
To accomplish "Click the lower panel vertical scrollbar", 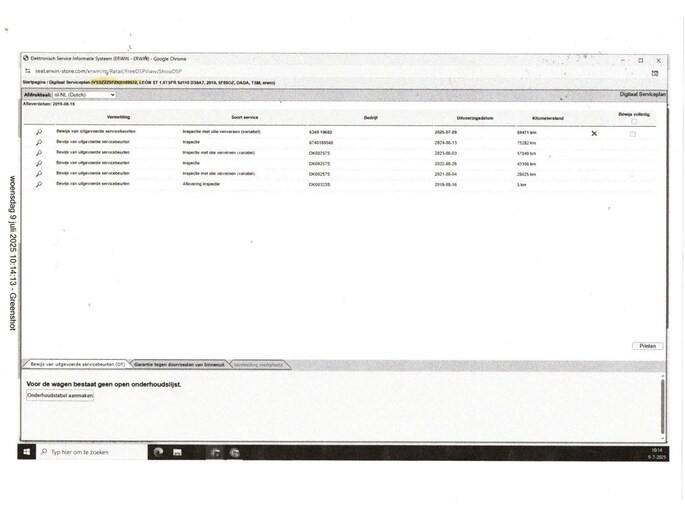I will pyautogui.click(x=661, y=405).
